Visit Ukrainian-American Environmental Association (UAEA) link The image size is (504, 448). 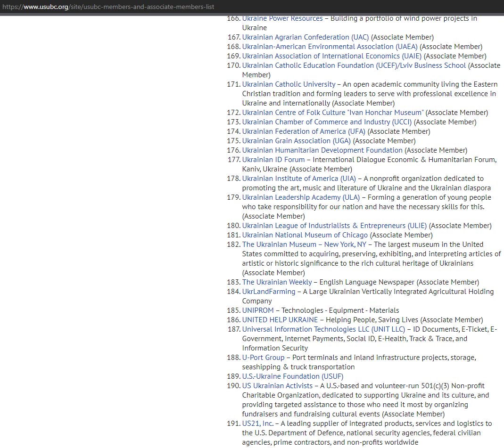[x=330, y=47]
